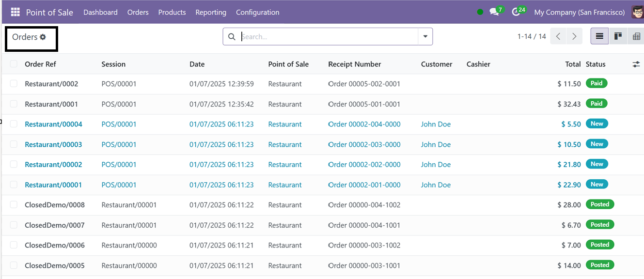Click the Paid badge for Restaurant/0002
The width and height of the screenshot is (644, 279).
click(597, 83)
